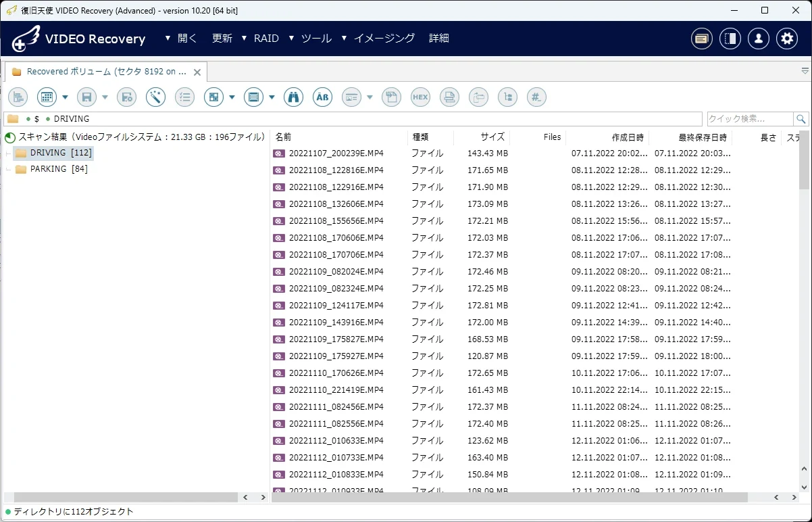Screen dimensions: 812x522
Task: Open the HEX viewer icon
Action: click(420, 97)
